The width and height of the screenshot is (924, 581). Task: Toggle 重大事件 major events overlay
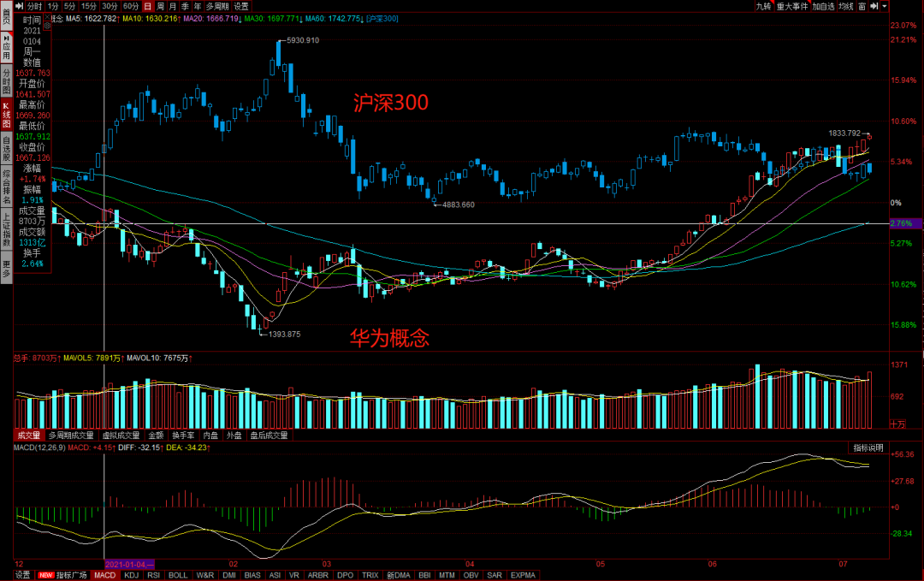tap(792, 6)
